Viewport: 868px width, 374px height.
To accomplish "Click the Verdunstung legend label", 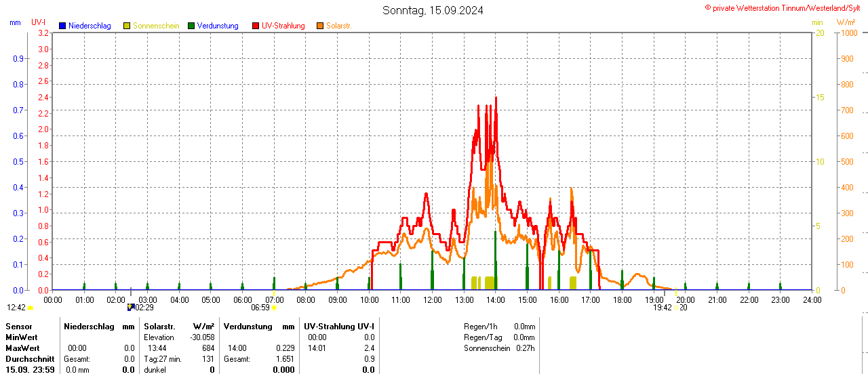I will (x=218, y=26).
